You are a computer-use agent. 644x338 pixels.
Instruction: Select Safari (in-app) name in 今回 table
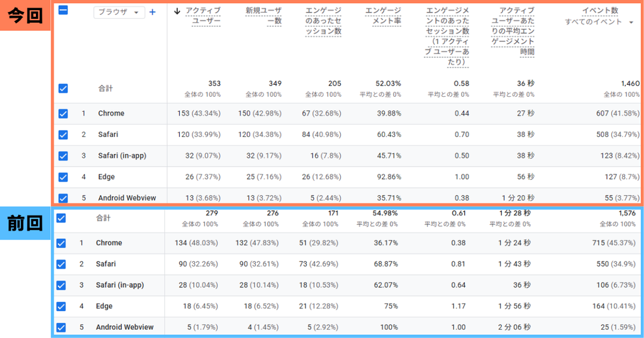[x=123, y=156]
